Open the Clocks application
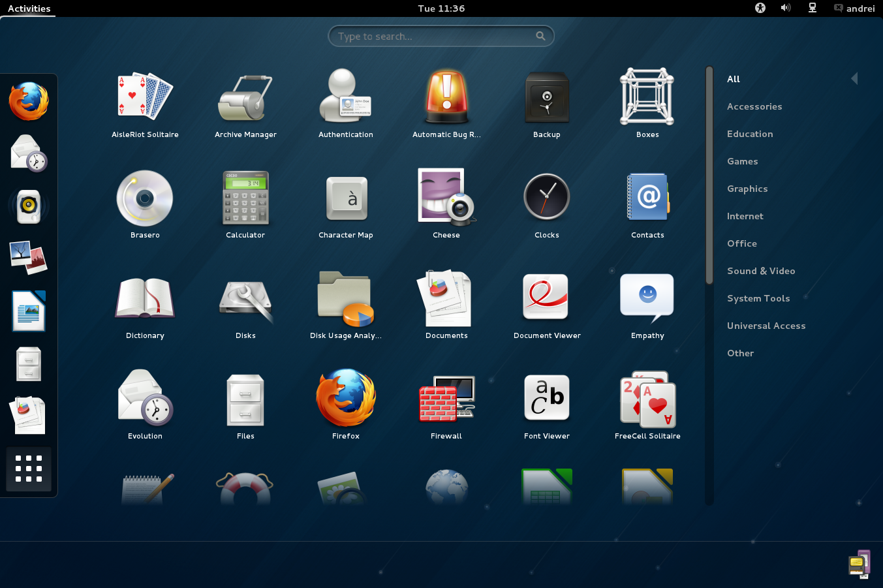This screenshot has height=588, width=883. 547,204
